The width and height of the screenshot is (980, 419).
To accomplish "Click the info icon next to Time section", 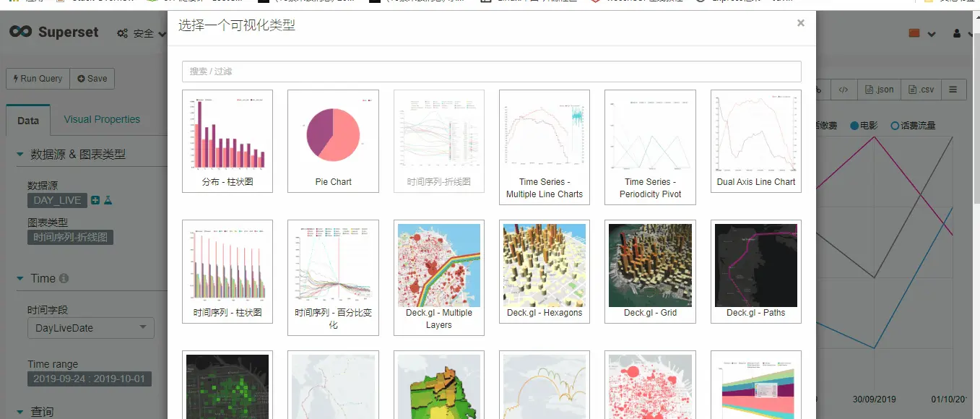I will (65, 278).
